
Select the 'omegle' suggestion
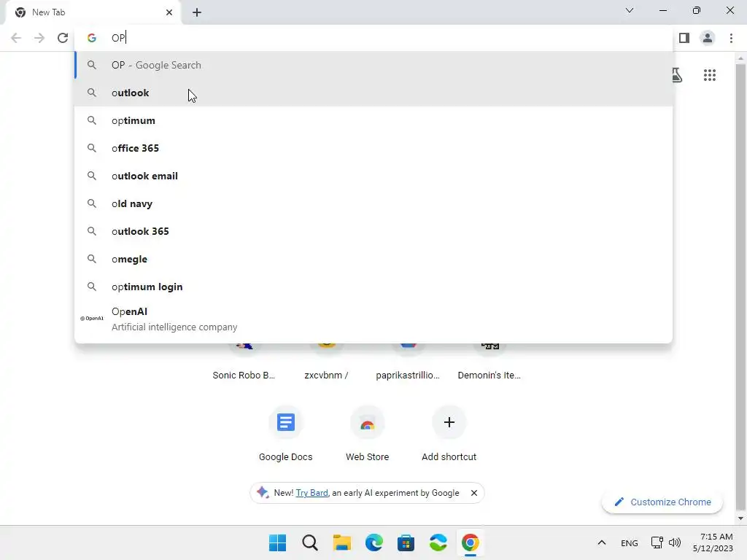[374, 259]
